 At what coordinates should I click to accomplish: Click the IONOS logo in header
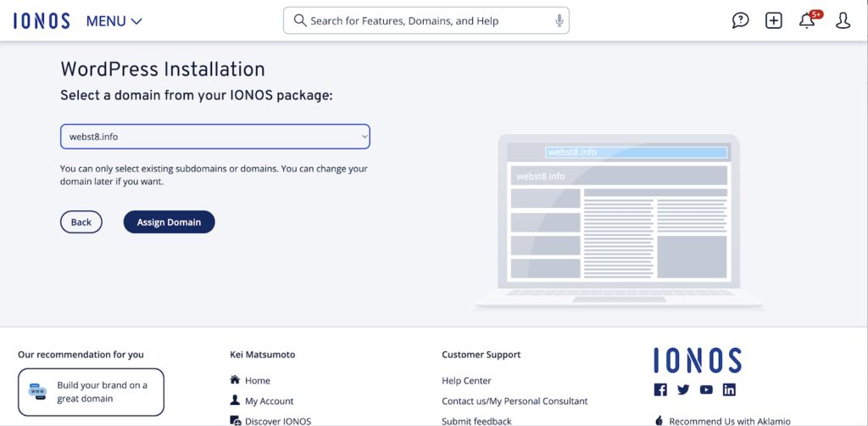(42, 21)
